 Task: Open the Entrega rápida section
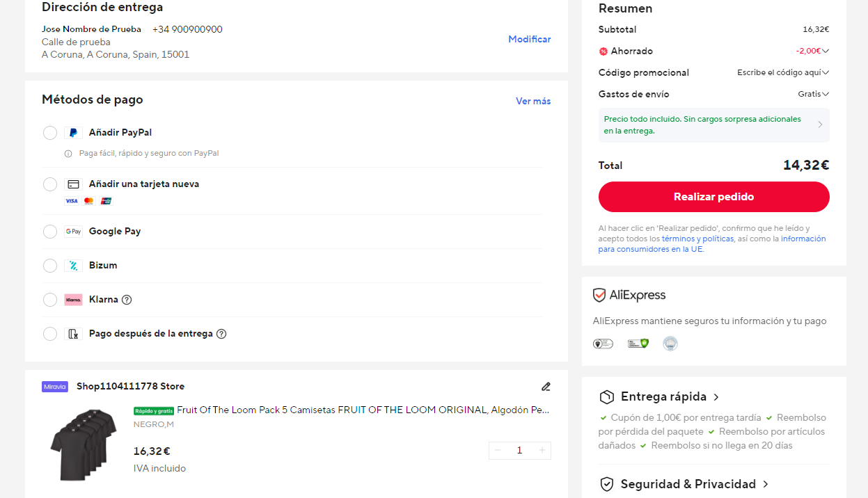660,397
